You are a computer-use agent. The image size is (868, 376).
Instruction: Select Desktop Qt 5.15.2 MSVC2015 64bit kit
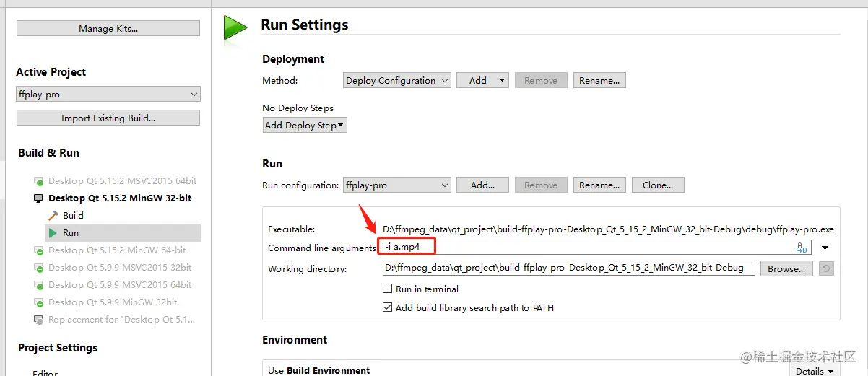tap(123, 181)
